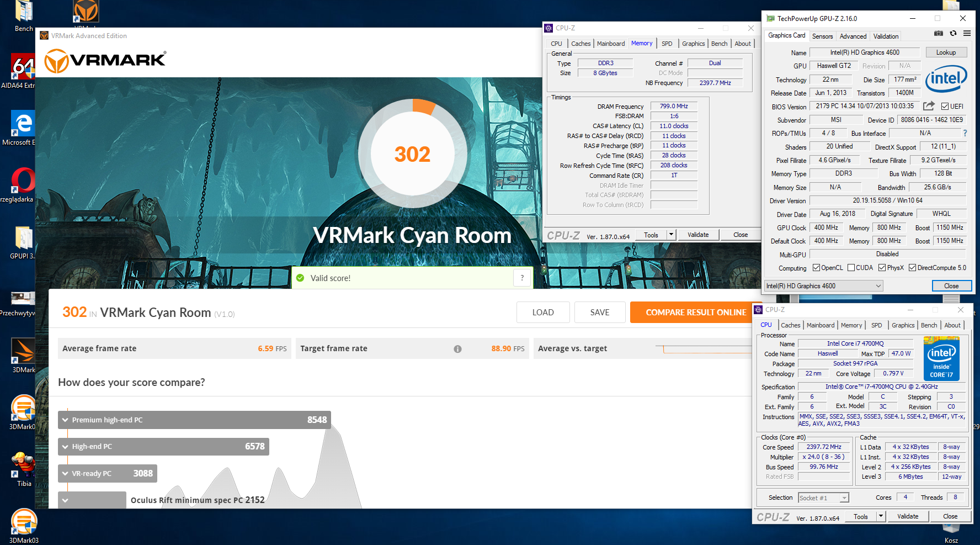The image size is (980, 545).
Task: Click Average vs. target progress bar
Action: [704, 349]
